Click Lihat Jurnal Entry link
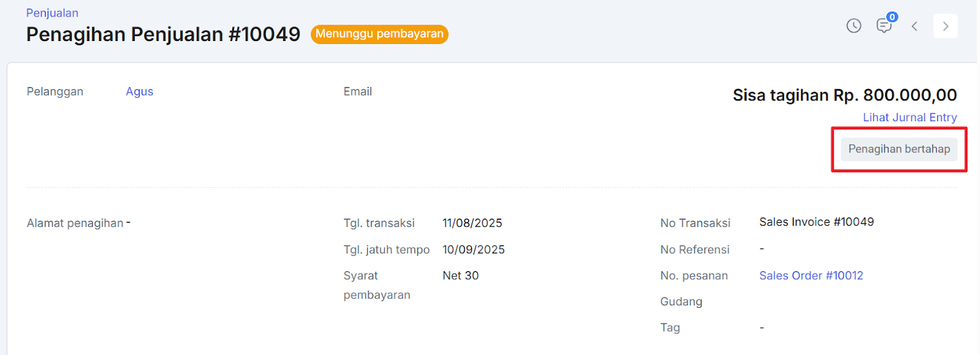980x355 pixels. coord(910,118)
